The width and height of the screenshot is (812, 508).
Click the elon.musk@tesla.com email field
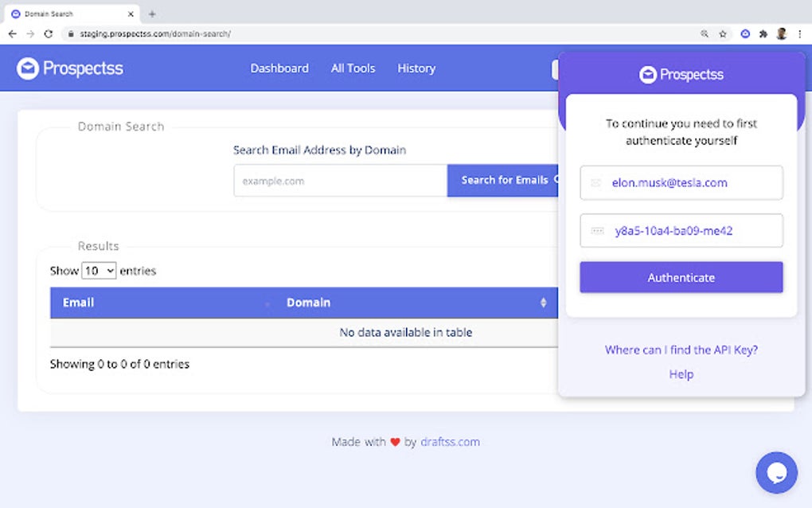click(681, 183)
